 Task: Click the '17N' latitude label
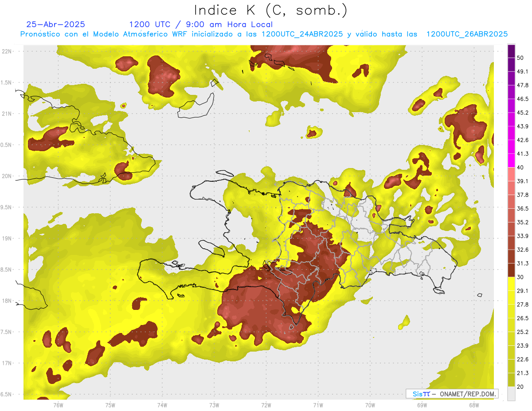coord(7,363)
